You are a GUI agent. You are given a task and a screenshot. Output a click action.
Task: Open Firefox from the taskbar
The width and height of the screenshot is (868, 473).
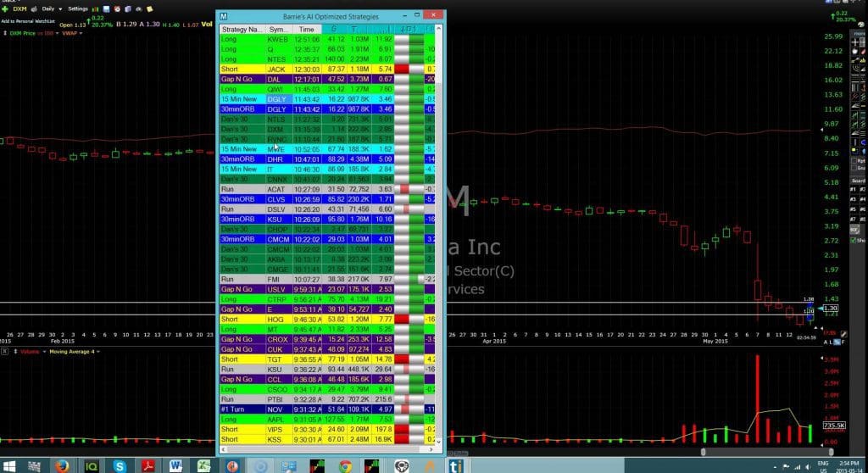coord(62,466)
